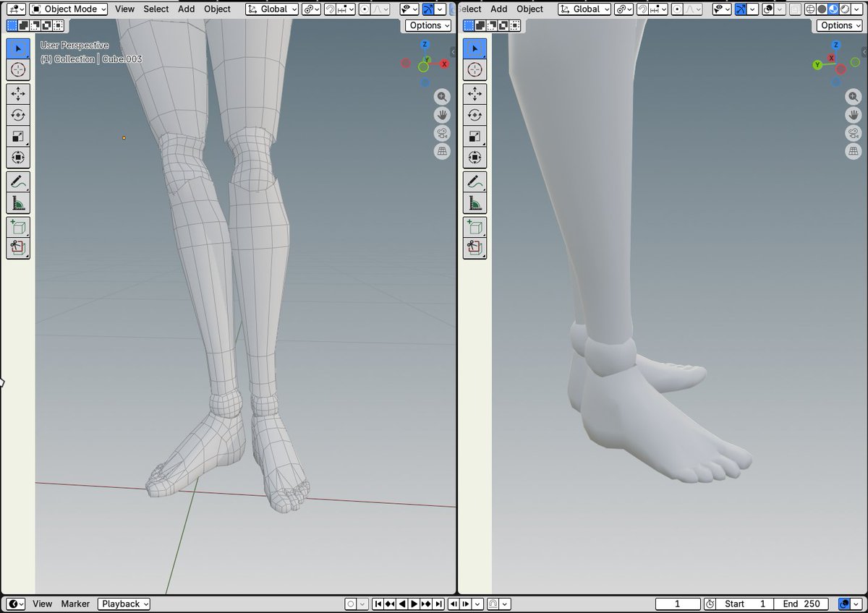Image resolution: width=868 pixels, height=613 pixels.
Task: Set new selection mode icon in left viewport
Action: (12, 25)
